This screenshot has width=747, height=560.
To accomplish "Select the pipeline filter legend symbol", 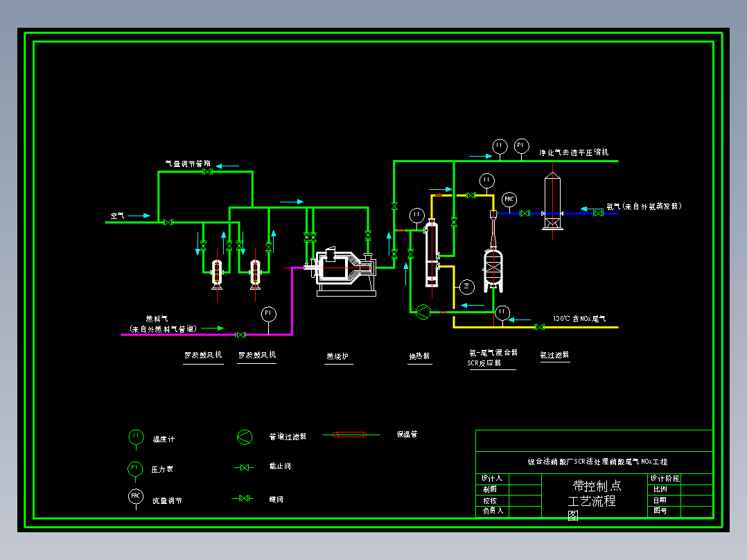I will [x=245, y=437].
